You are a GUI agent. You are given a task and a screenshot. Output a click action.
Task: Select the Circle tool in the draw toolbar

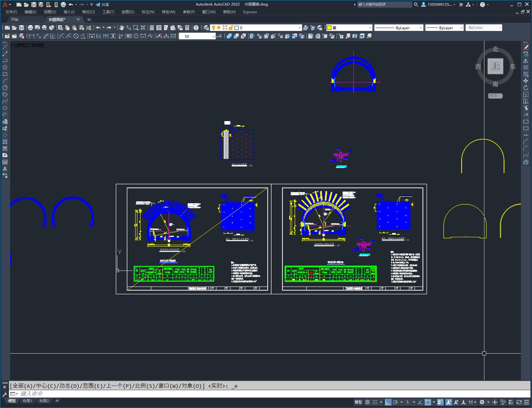(5, 88)
